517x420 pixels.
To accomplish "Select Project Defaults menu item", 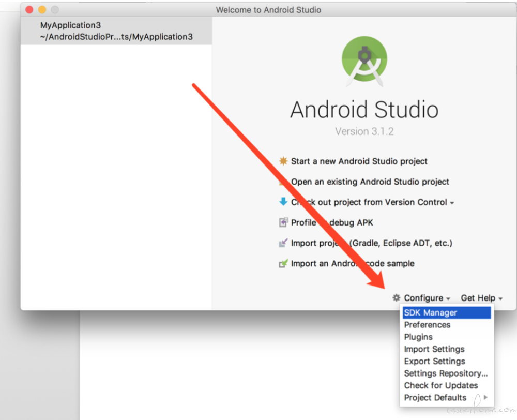I will pos(447,398).
